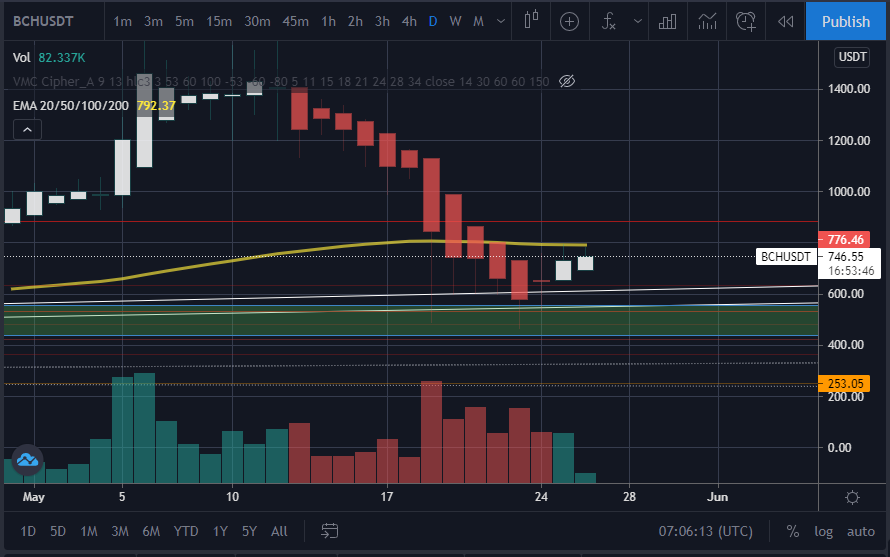Click the BCHUSDT symbol search field
Viewport: 890px width, 557px height.
point(44,21)
